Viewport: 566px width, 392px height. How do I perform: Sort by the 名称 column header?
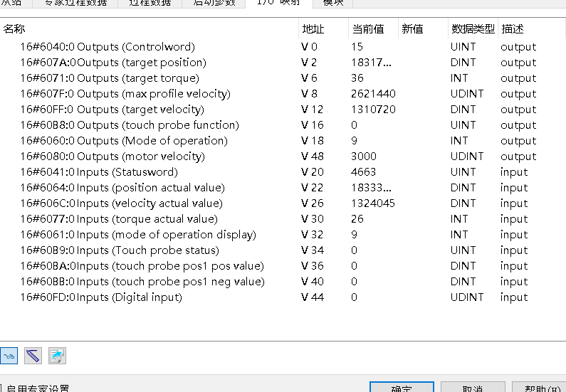149,29
